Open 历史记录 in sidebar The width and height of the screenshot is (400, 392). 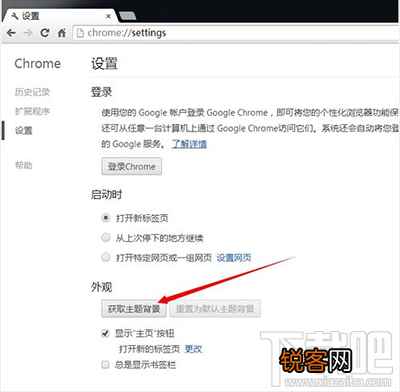32,92
